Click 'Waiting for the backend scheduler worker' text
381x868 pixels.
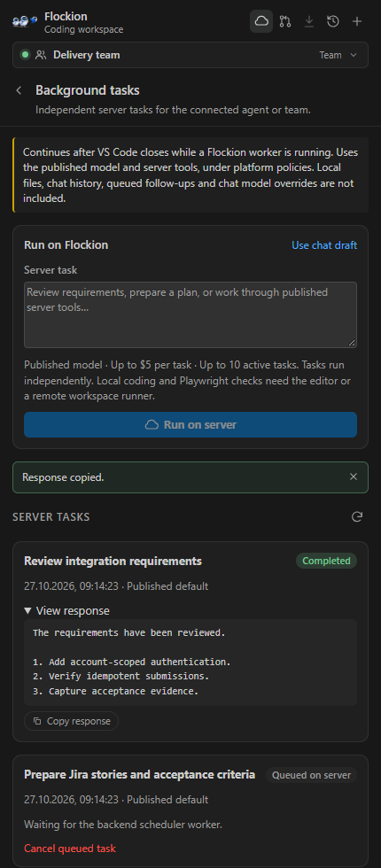[123, 825]
